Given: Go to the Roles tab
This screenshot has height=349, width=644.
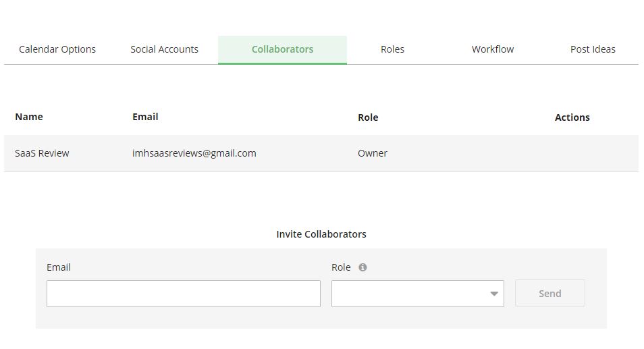Looking at the screenshot, I should [392, 49].
